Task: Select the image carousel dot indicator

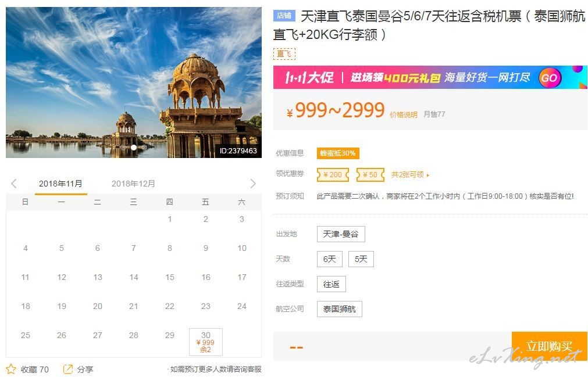Action: tap(134, 148)
